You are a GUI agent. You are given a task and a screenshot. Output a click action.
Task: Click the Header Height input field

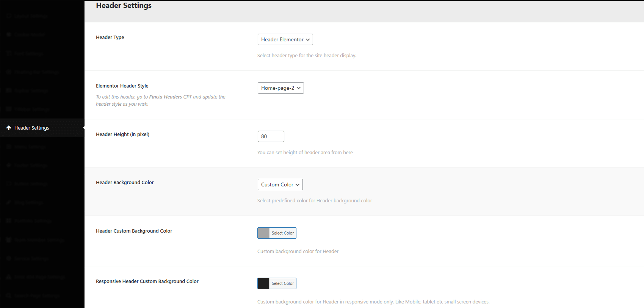click(271, 136)
